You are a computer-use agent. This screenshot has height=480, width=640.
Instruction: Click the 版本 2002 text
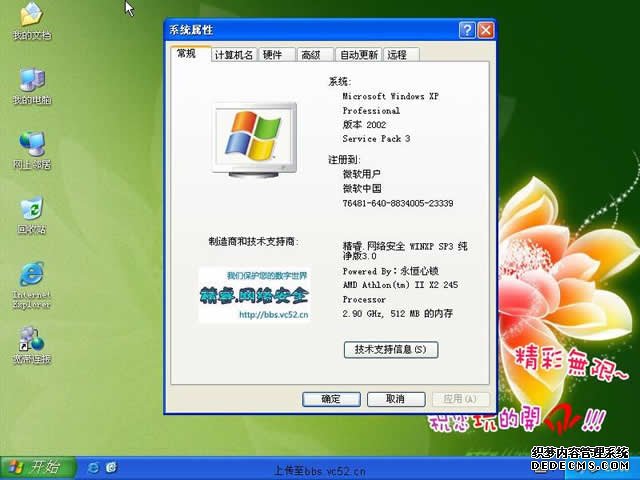coord(364,124)
